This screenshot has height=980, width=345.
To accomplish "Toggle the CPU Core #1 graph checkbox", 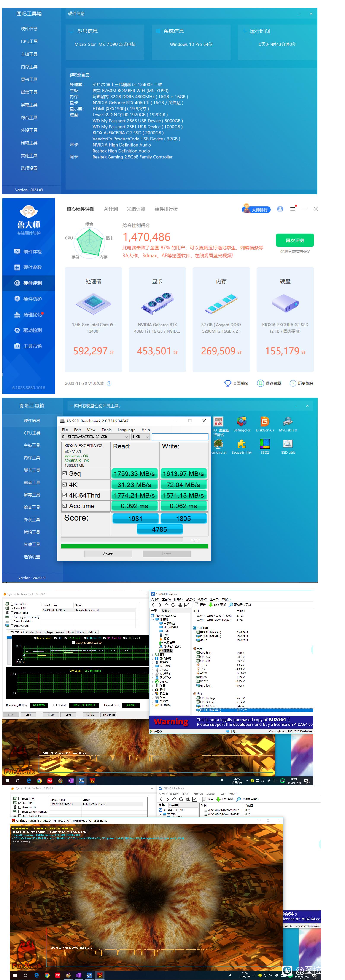I will (66, 638).
